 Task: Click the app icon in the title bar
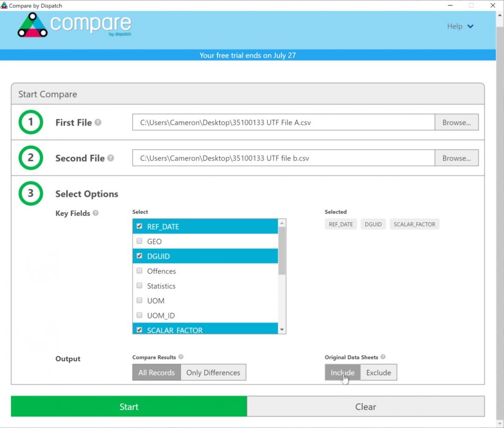tap(5, 6)
